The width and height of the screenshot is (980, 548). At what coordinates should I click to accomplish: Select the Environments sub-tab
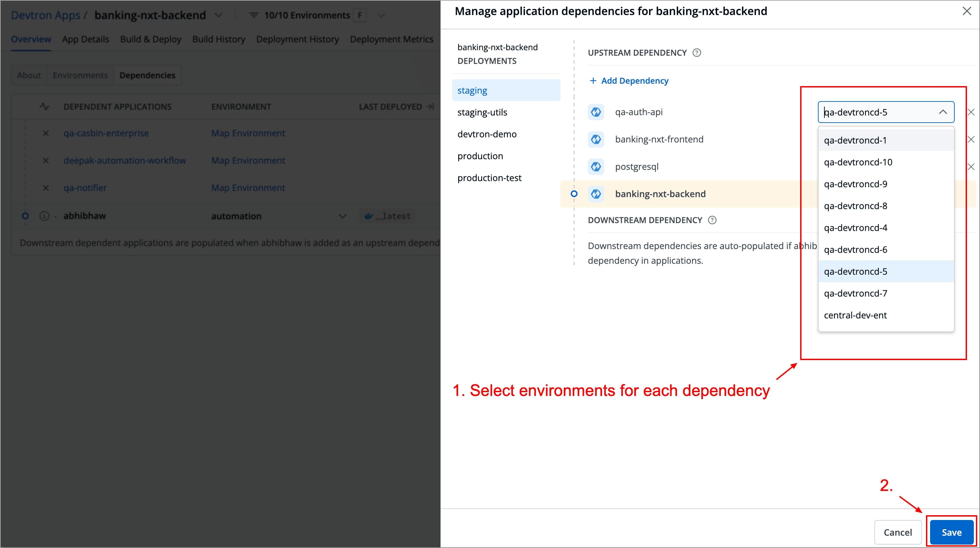(x=80, y=75)
